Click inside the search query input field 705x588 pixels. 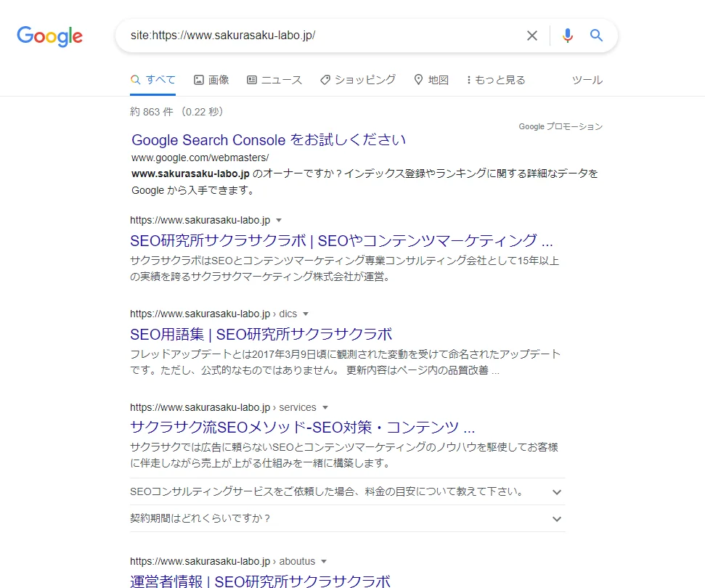319,36
